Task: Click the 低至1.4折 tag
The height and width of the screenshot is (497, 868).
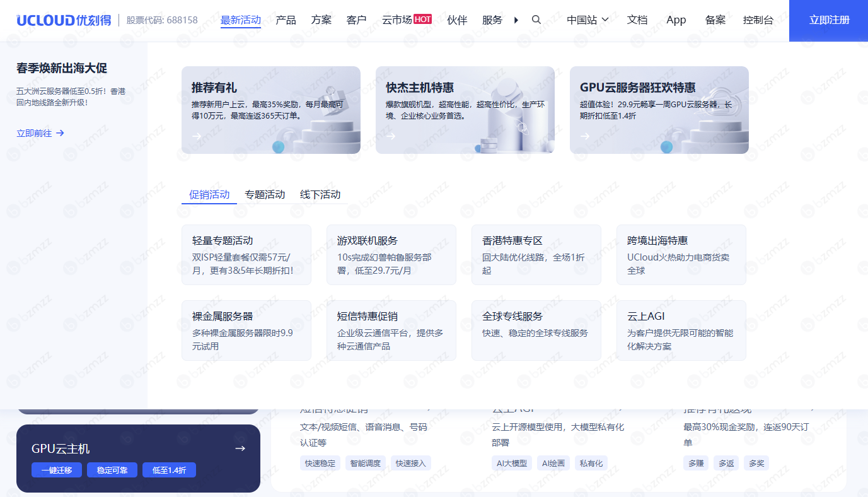Action: (x=169, y=470)
